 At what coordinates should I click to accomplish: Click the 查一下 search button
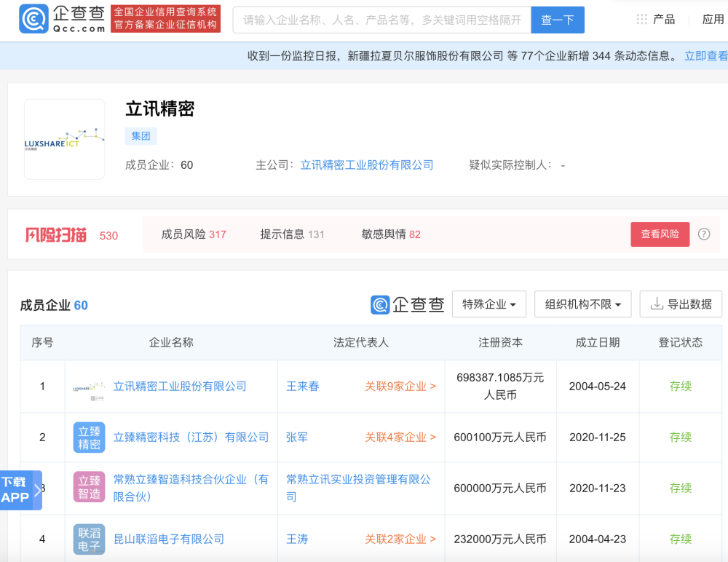(558, 20)
